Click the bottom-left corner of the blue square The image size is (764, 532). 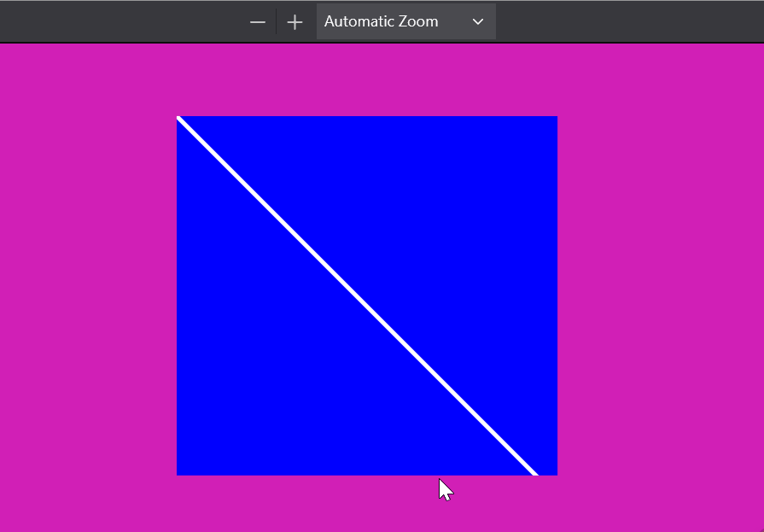tap(178, 475)
